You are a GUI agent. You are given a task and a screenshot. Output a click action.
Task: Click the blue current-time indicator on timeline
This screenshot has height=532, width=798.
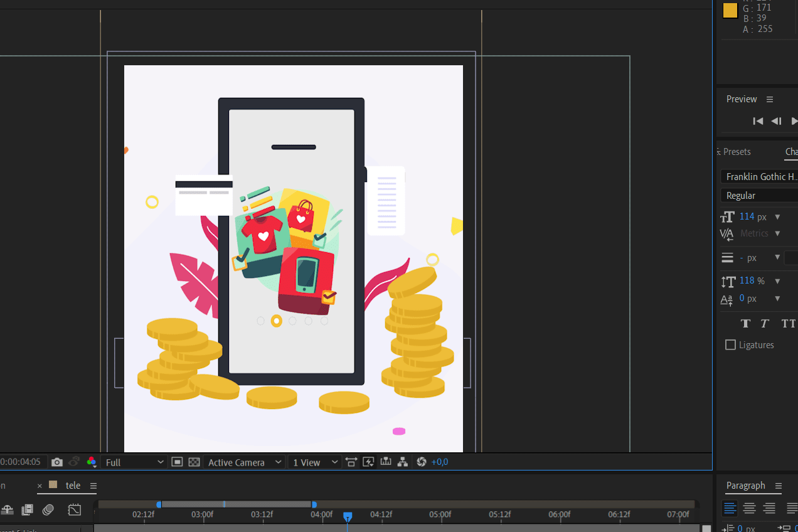348,516
